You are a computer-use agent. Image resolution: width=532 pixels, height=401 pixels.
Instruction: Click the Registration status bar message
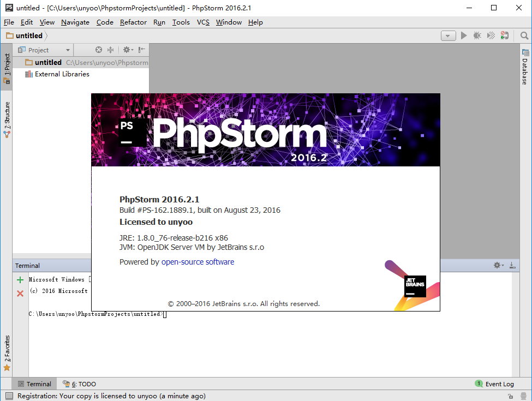[112, 396]
